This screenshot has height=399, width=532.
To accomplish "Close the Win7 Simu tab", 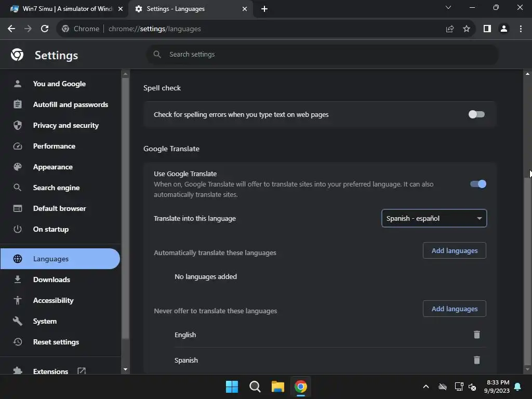I will click(121, 9).
